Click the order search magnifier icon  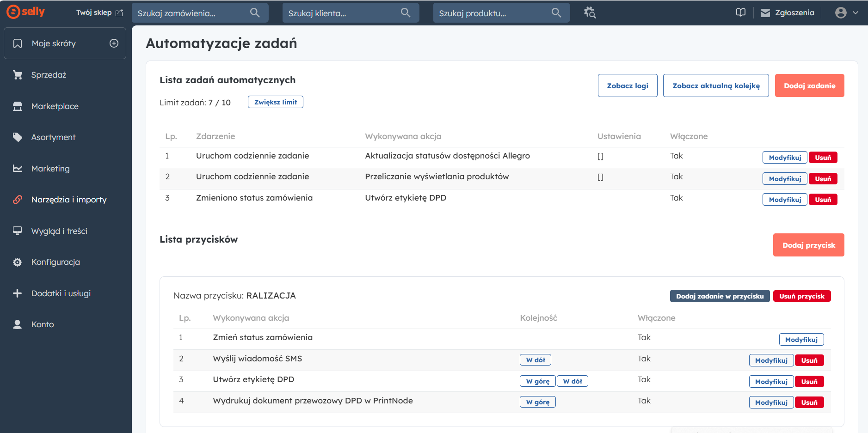click(255, 13)
